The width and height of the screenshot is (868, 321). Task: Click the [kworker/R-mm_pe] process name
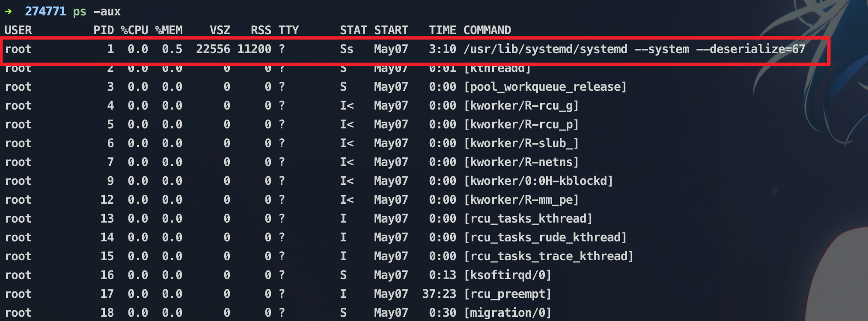[521, 200]
